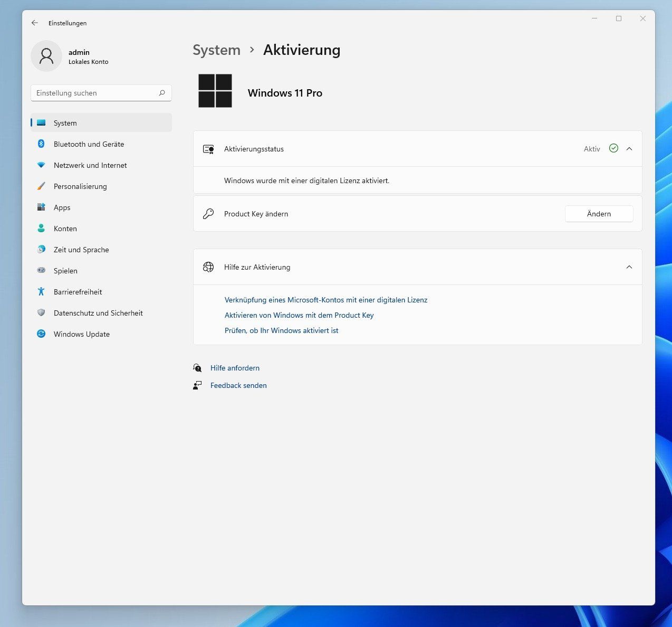Click the Feedback senden person icon
Screen dimensions: 672x627
pos(197,385)
